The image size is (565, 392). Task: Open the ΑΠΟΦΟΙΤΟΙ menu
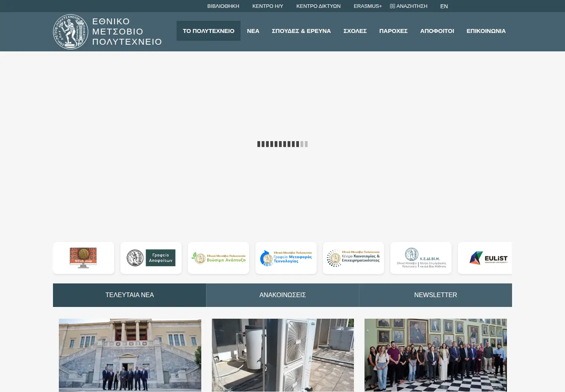[437, 31]
